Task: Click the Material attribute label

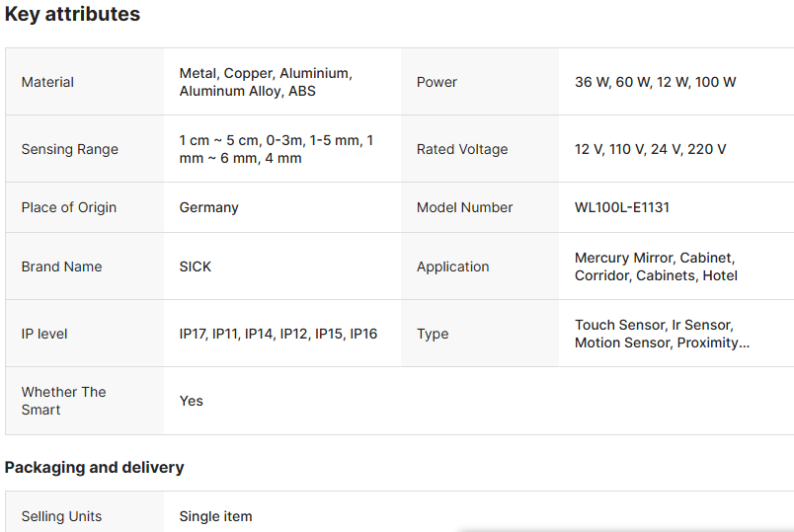Action: [x=47, y=82]
